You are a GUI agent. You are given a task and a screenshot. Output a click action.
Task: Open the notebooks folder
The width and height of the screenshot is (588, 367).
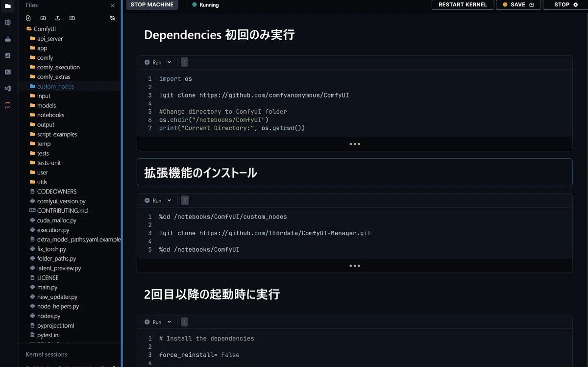(47, 115)
